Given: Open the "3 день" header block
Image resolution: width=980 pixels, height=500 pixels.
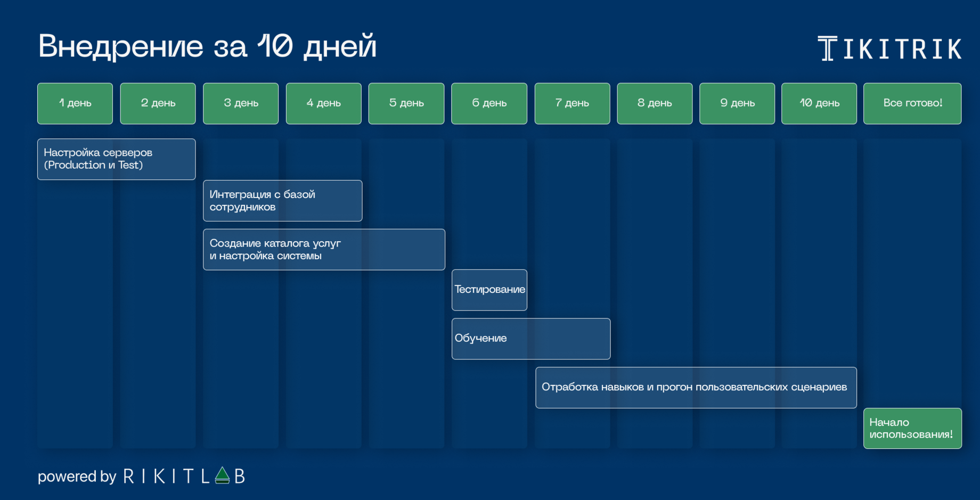Looking at the screenshot, I should pos(241,103).
